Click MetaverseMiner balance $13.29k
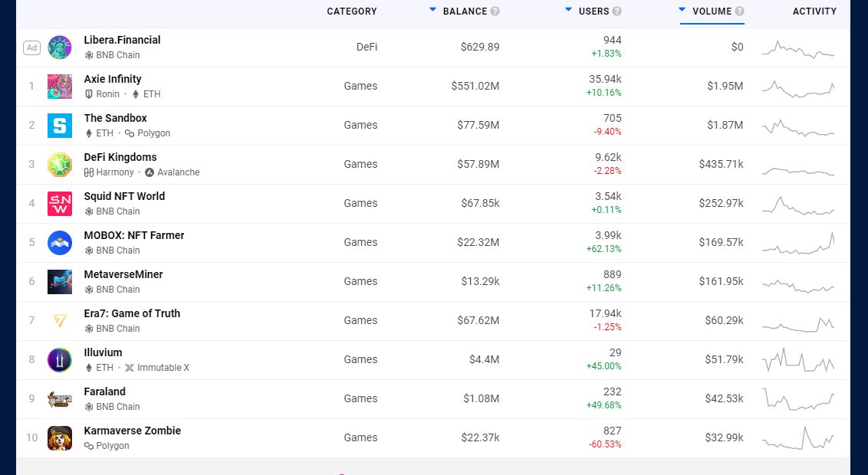 pyautogui.click(x=481, y=282)
